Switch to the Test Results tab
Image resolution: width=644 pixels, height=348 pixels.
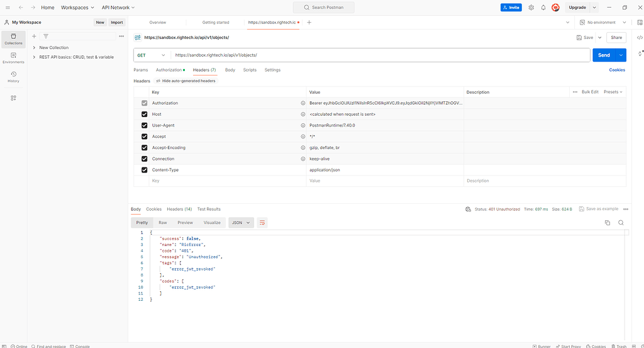(209, 209)
